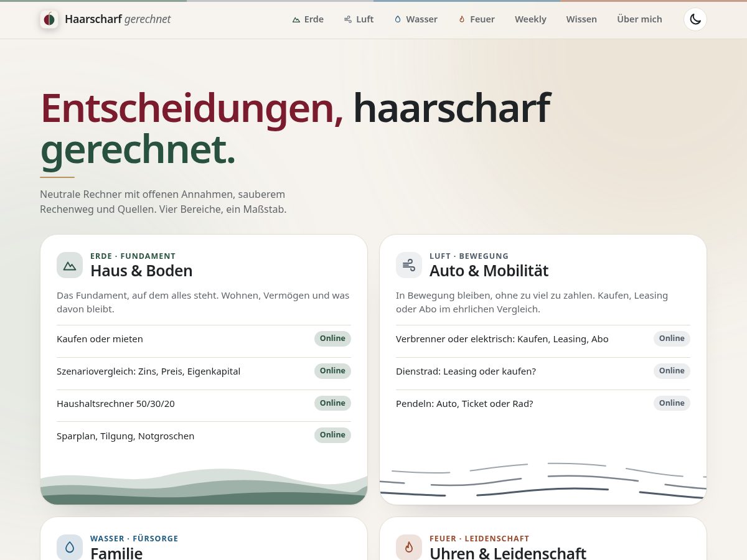Viewport: 747px width, 560px height.
Task: Click the Haarscharf apple logo icon
Action: [x=49, y=19]
